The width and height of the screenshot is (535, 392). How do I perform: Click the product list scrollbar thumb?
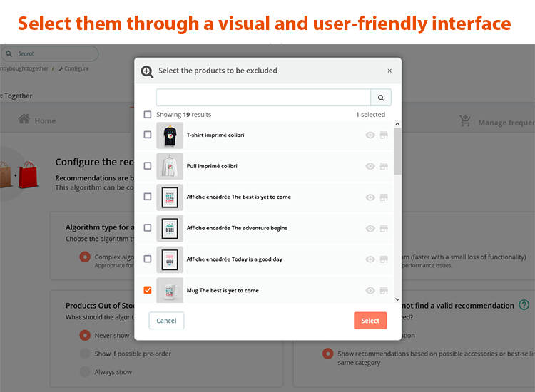pyautogui.click(x=397, y=151)
